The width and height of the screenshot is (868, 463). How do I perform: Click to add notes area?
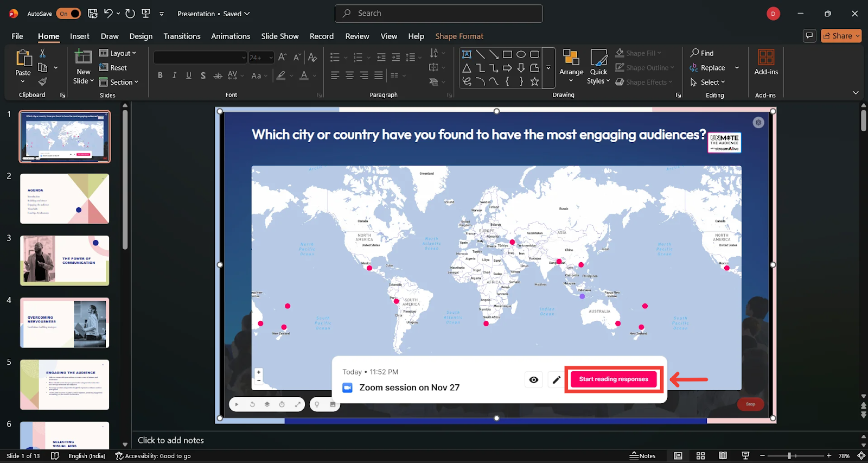pyautogui.click(x=171, y=440)
